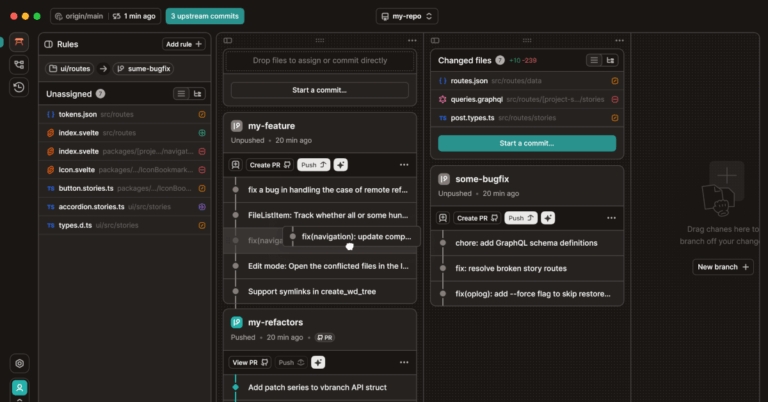Screen dimensions: 768x402
Task: Switch Unassigned files to list view
Action: point(181,94)
